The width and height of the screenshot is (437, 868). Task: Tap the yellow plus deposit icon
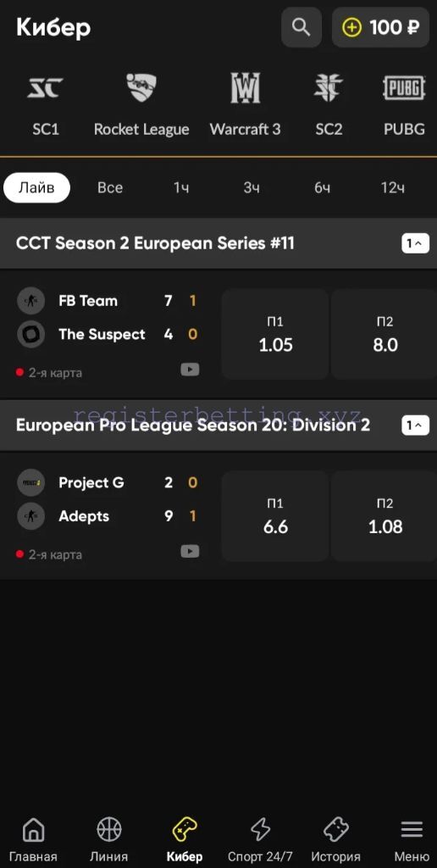point(351,27)
